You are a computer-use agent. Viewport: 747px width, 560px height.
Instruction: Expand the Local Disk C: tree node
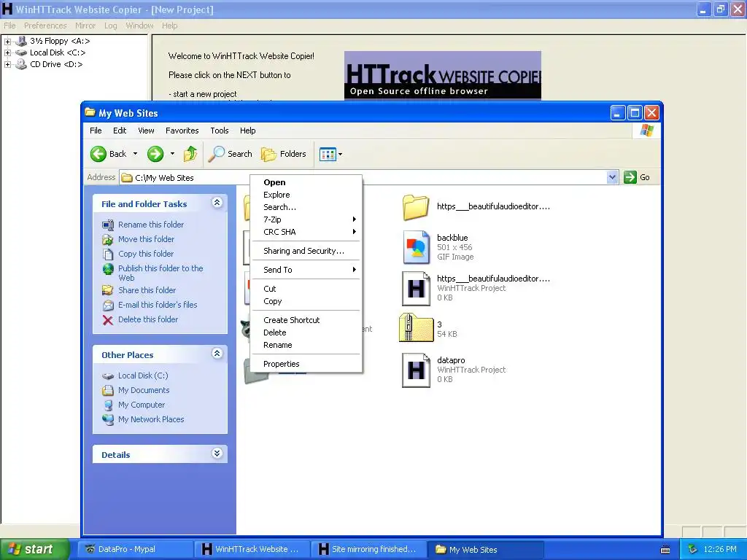pos(7,52)
